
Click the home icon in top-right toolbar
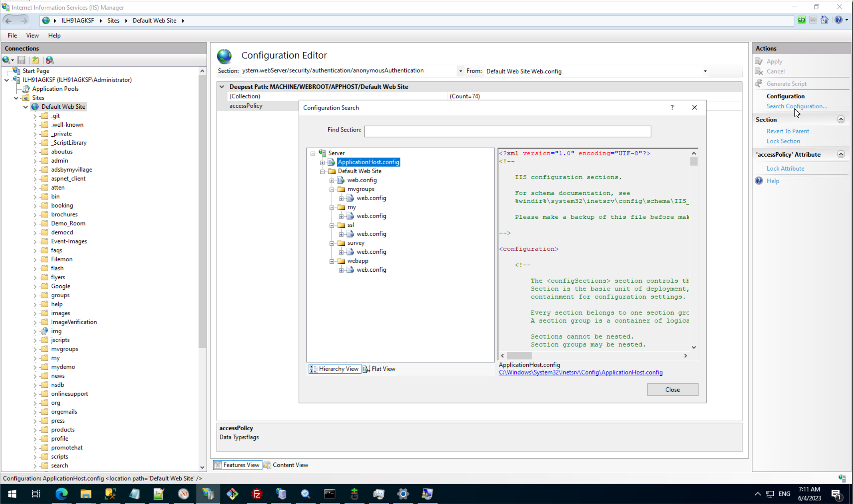pyautogui.click(x=824, y=20)
